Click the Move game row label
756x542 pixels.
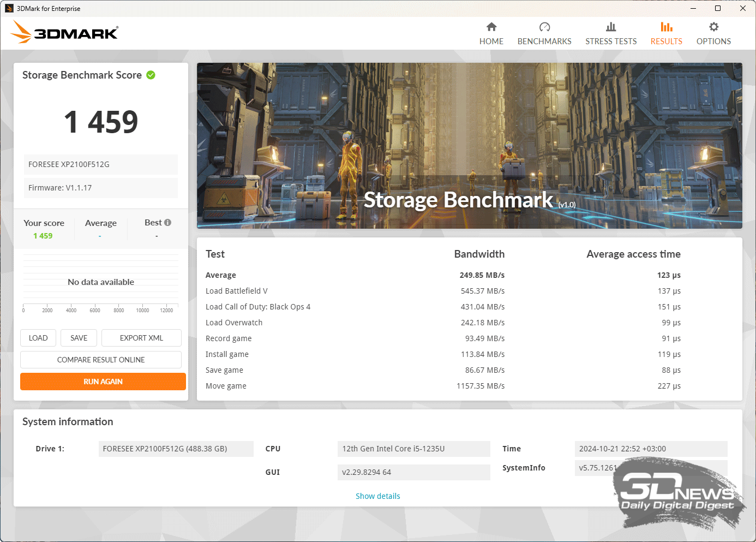[x=226, y=386]
